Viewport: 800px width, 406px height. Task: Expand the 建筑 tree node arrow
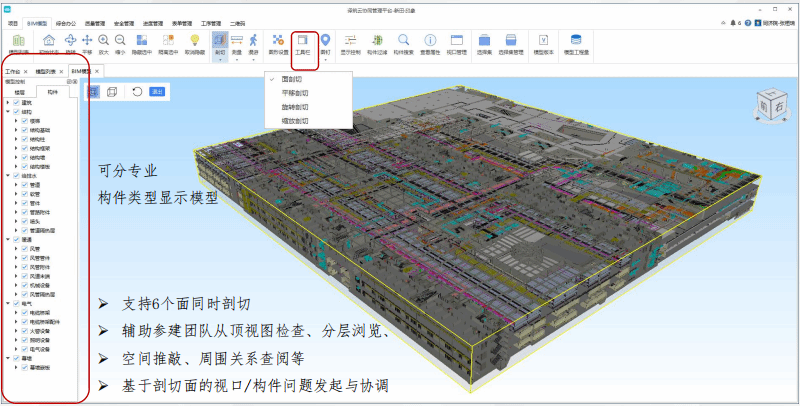pos(8,103)
